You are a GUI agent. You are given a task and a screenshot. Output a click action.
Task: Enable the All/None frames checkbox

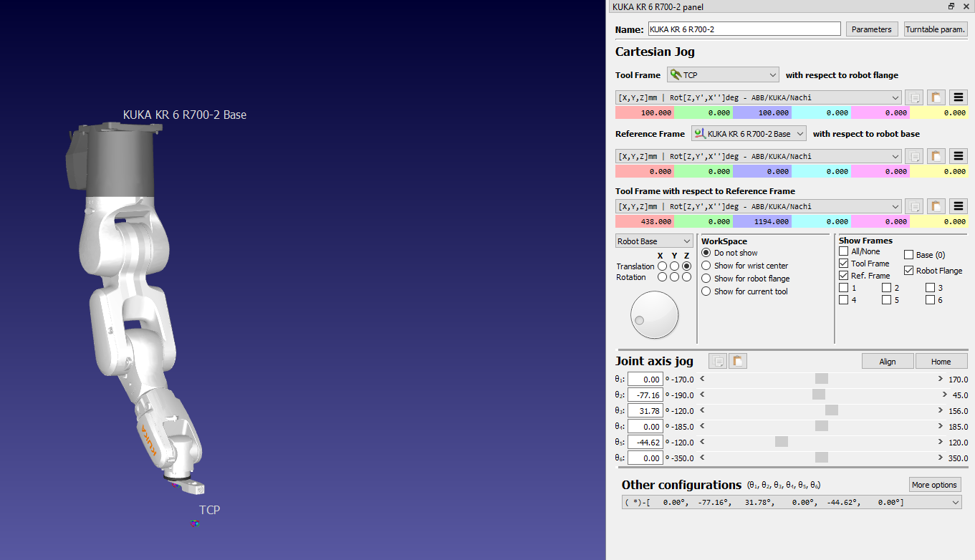point(844,251)
